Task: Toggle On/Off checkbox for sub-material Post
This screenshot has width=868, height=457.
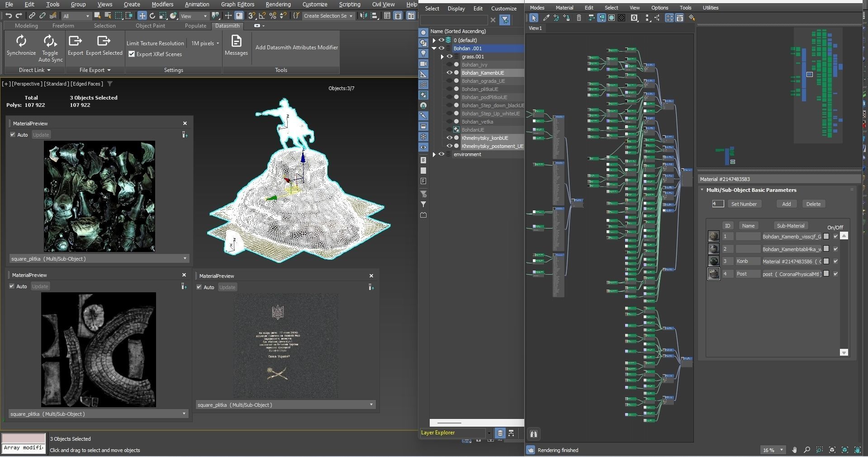Action: pyautogui.click(x=835, y=274)
